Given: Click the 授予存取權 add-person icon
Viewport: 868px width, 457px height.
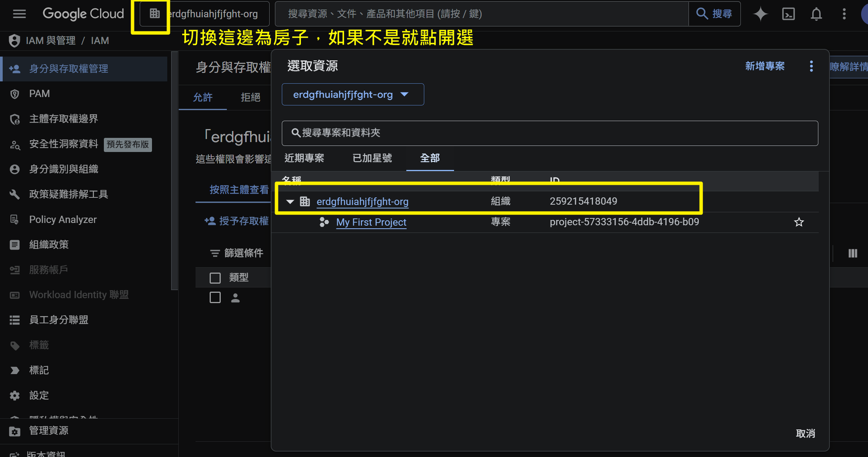Looking at the screenshot, I should click(210, 221).
